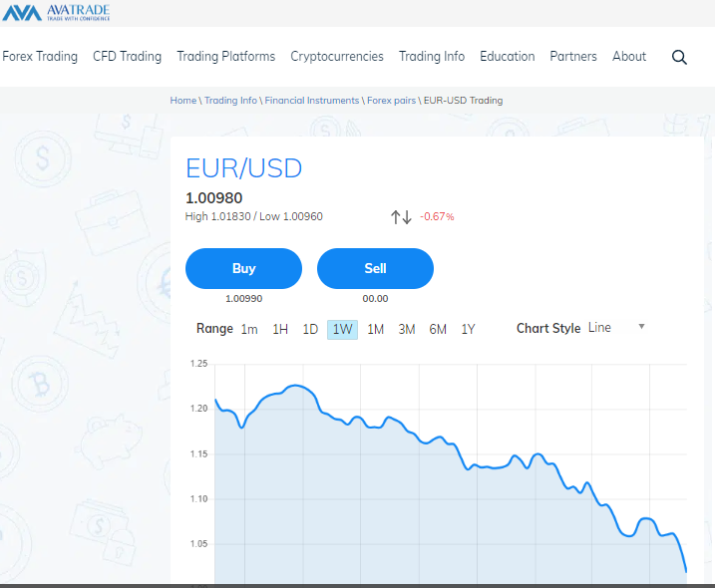Go to Home breadcrumb link

183,101
